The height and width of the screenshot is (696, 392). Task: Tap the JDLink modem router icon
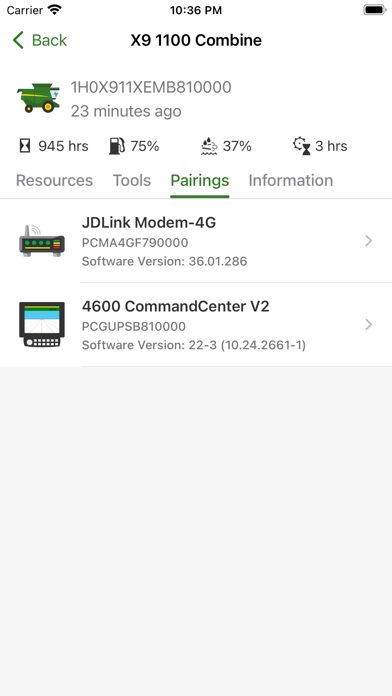tap(42, 241)
